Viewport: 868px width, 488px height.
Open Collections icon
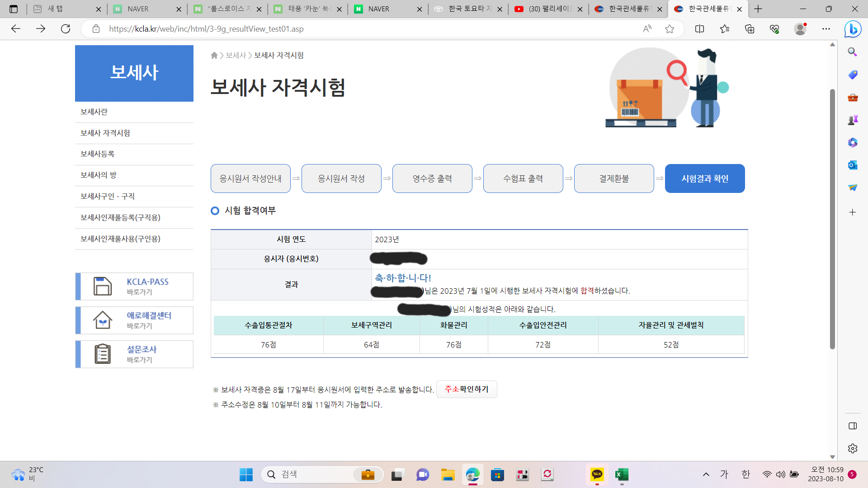(750, 29)
